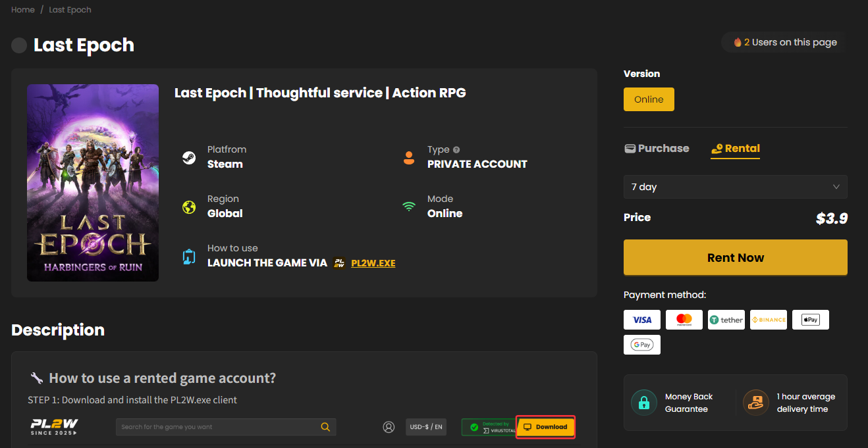The image size is (868, 448).
Task: Click the game search input field
Action: click(226, 427)
